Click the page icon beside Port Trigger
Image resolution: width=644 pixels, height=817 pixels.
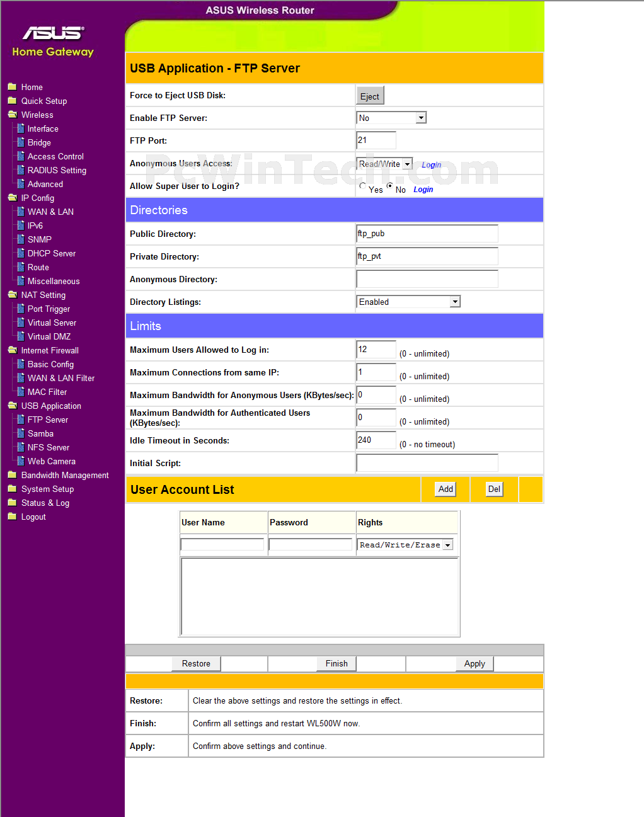click(21, 309)
